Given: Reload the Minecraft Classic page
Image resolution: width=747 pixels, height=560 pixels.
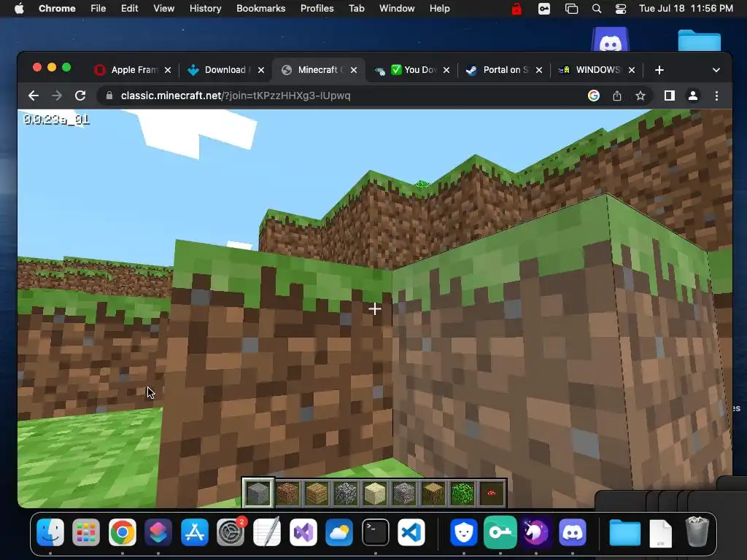Looking at the screenshot, I should point(80,96).
